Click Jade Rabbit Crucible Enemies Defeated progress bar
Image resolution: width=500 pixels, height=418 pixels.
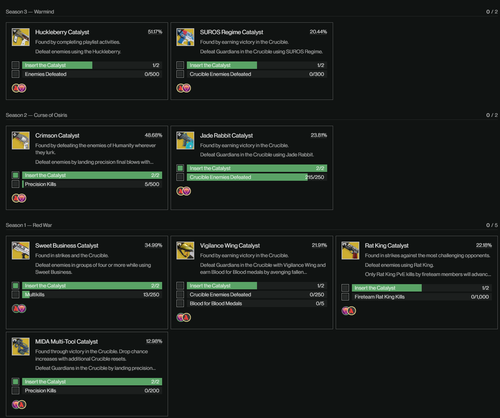pyautogui.click(x=257, y=177)
